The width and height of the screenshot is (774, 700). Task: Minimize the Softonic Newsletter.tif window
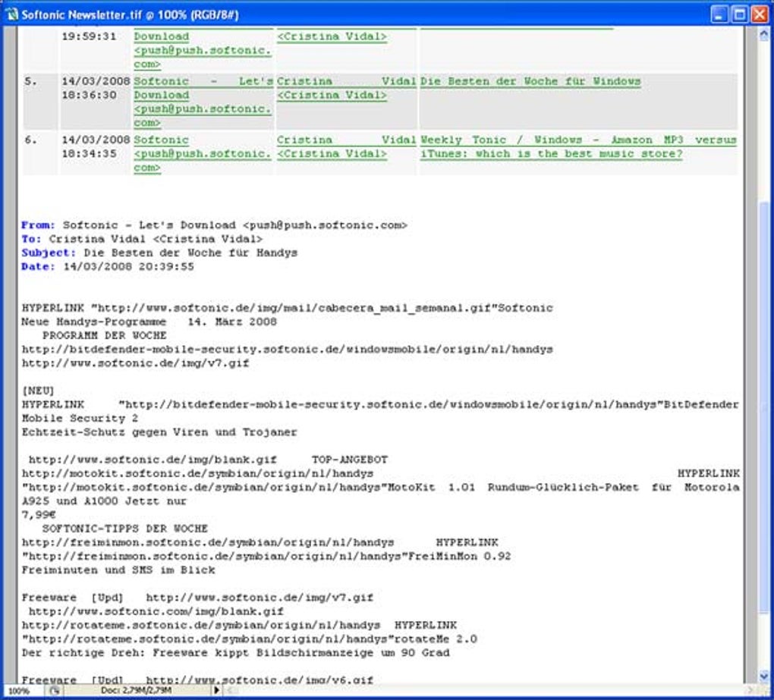tap(719, 14)
